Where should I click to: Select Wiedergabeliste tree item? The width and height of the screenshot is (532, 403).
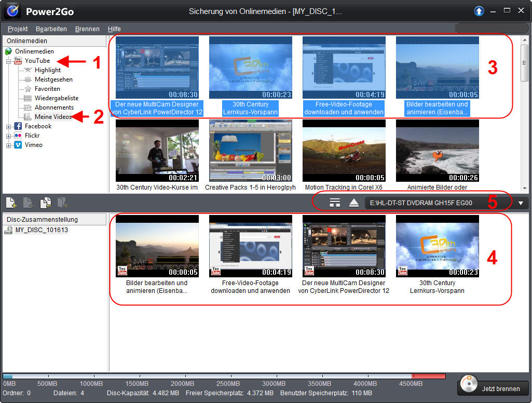point(57,98)
